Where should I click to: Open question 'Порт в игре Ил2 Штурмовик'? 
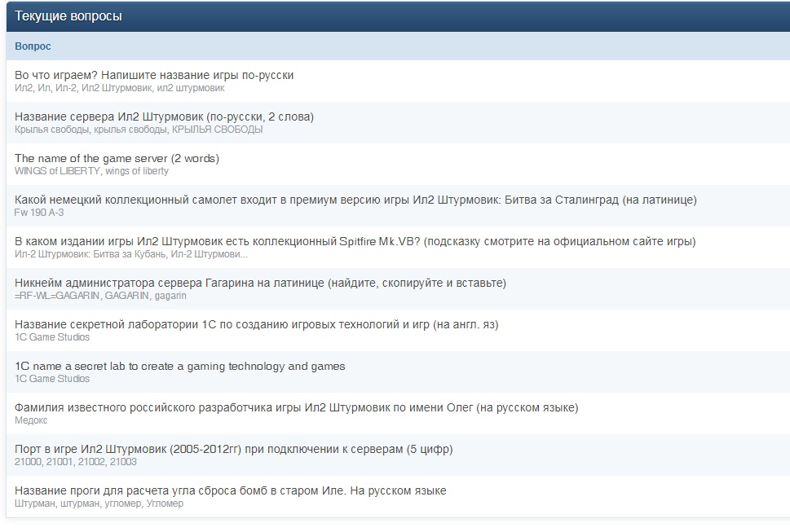[x=234, y=449]
